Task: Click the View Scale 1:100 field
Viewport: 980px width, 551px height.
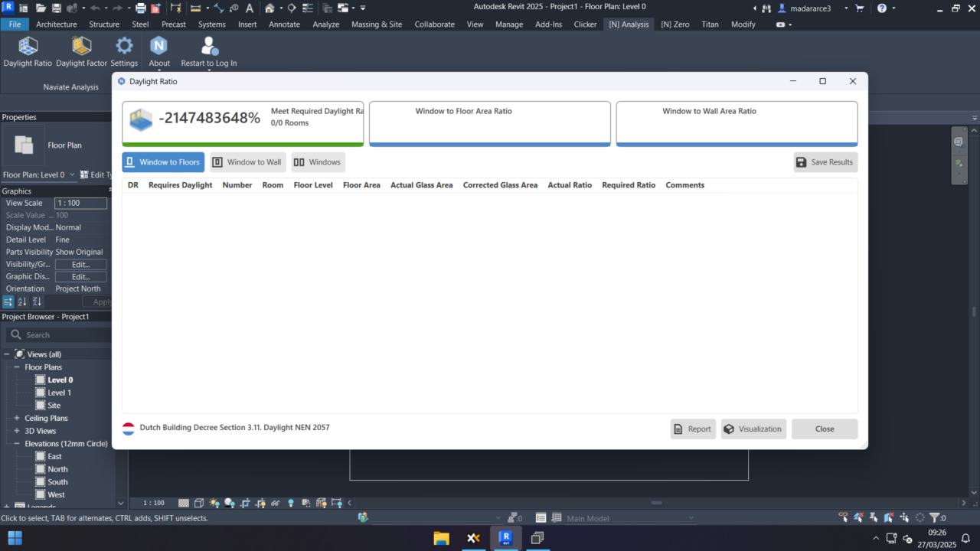Action: [x=80, y=204]
